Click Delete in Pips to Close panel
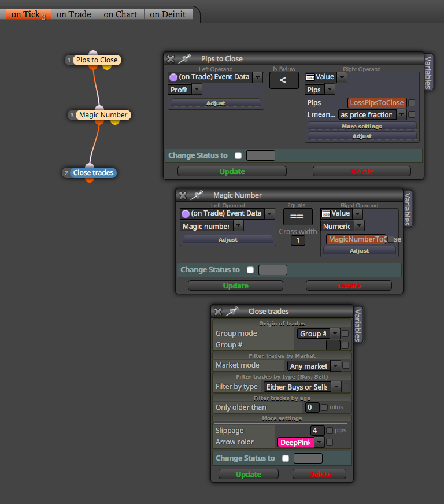 tap(362, 171)
